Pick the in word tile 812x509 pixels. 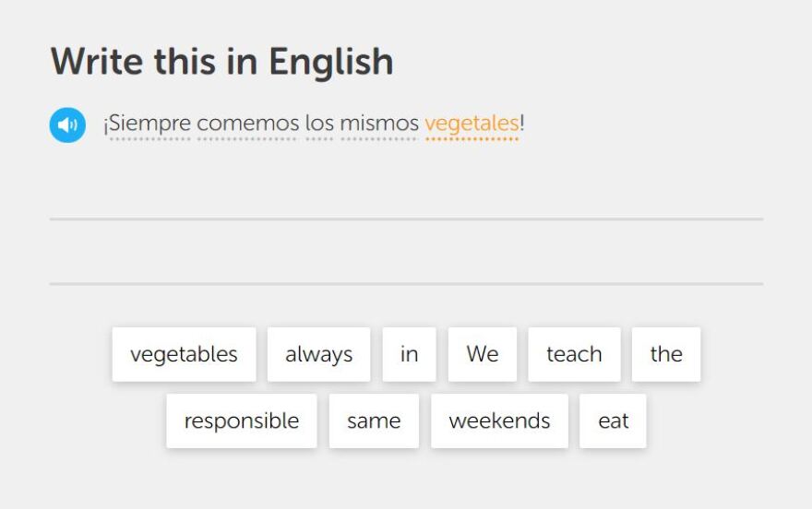point(409,354)
